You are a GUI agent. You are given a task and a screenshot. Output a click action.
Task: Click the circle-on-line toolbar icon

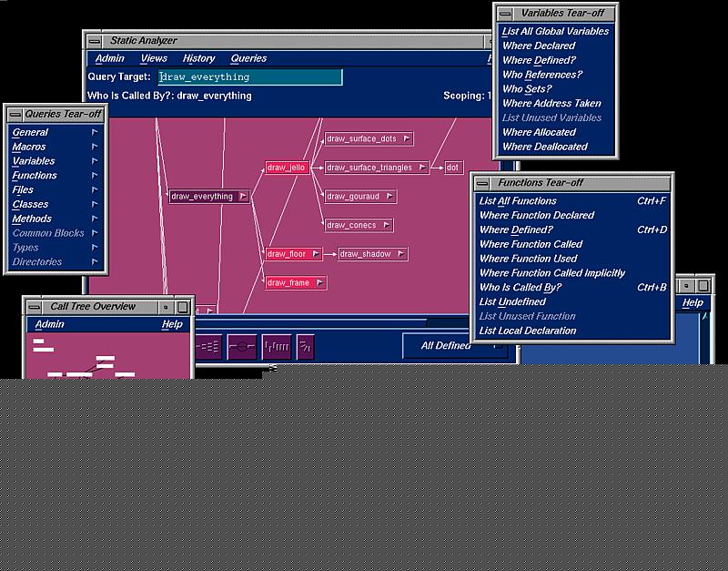coord(242,347)
